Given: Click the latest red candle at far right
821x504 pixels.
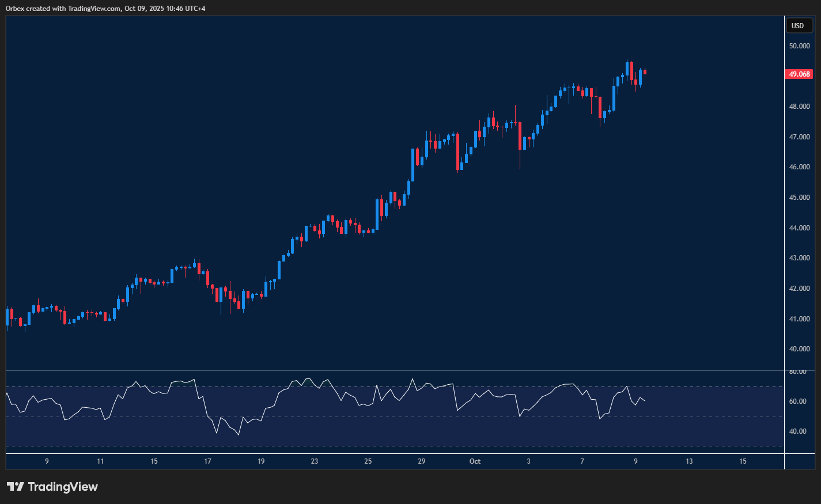Looking at the screenshot, I should pos(645,72).
